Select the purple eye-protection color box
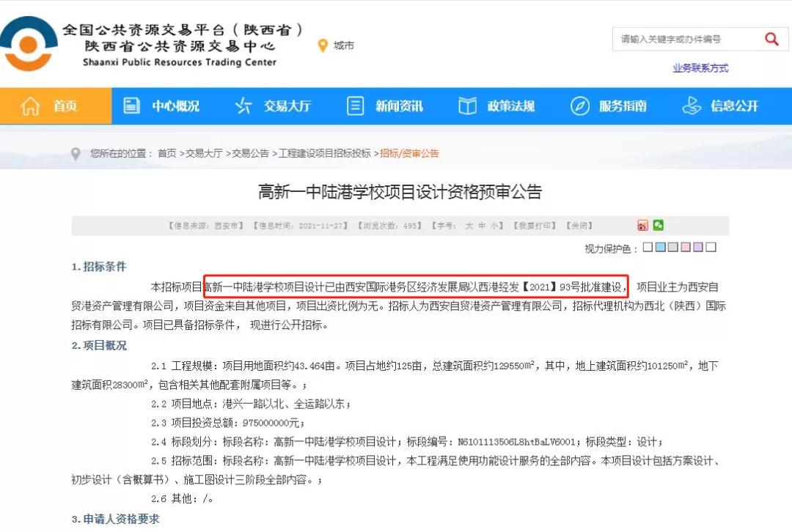 tap(698, 247)
